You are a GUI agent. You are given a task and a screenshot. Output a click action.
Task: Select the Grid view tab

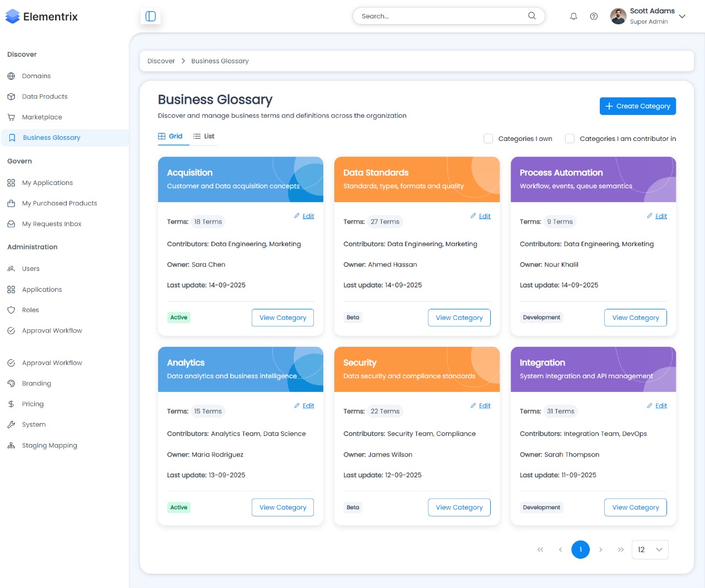click(170, 137)
